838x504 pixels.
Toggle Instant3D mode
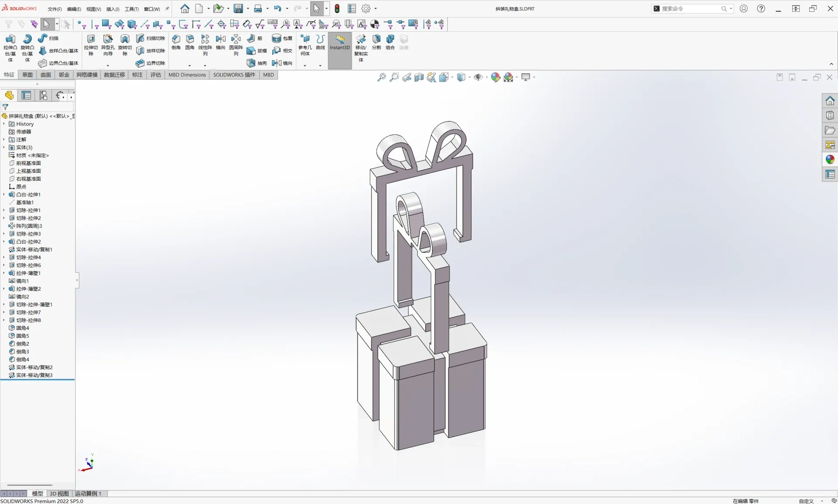point(340,50)
